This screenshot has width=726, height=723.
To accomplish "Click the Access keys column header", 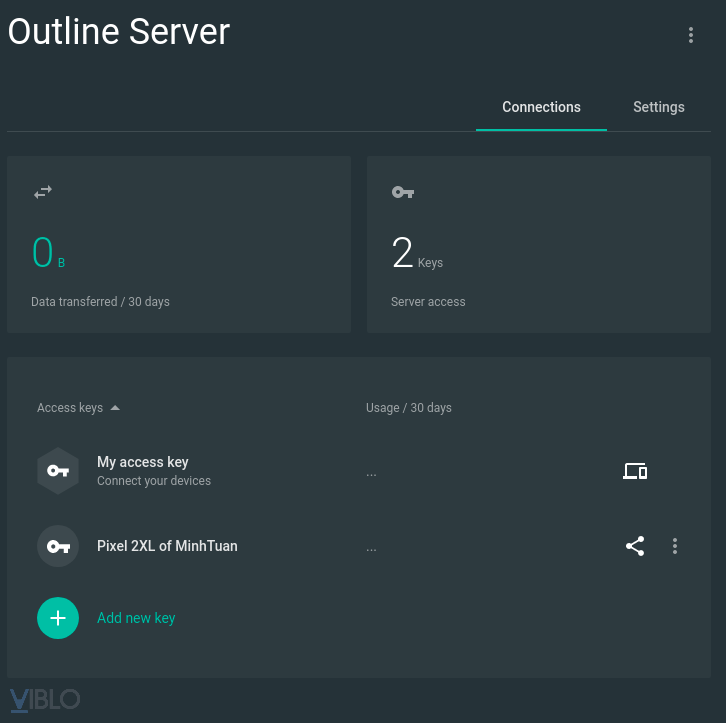I will 70,408.
